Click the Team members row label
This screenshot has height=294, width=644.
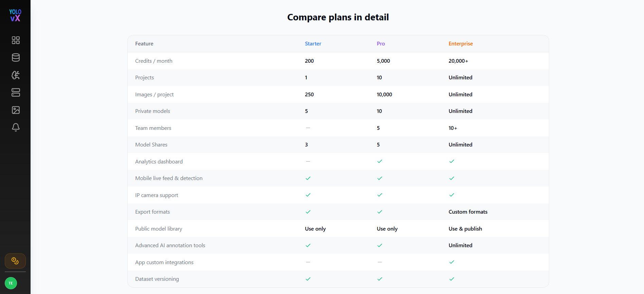coord(153,128)
